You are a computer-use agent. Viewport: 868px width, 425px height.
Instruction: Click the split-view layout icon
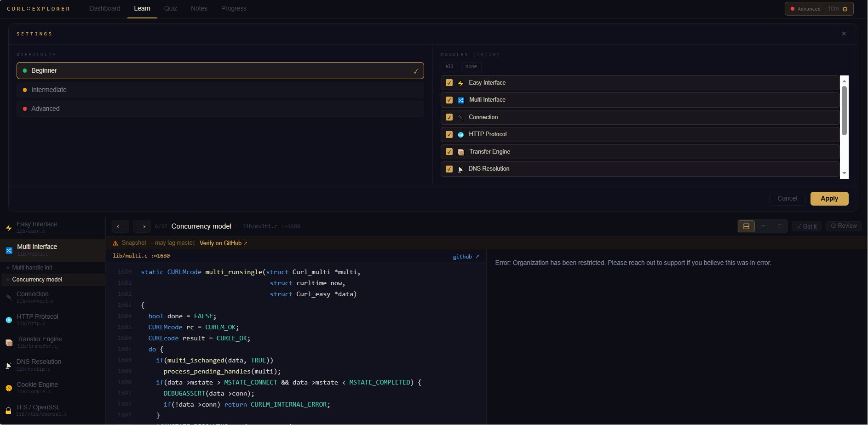point(746,226)
